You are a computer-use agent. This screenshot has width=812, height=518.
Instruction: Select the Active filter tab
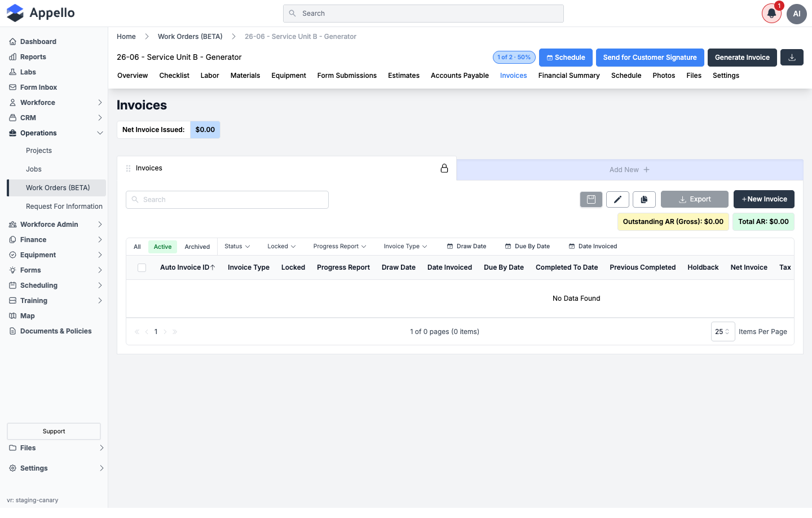(162, 247)
